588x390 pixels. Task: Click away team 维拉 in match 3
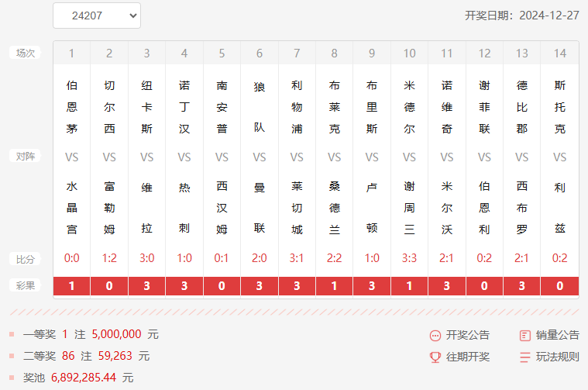pyautogui.click(x=146, y=208)
